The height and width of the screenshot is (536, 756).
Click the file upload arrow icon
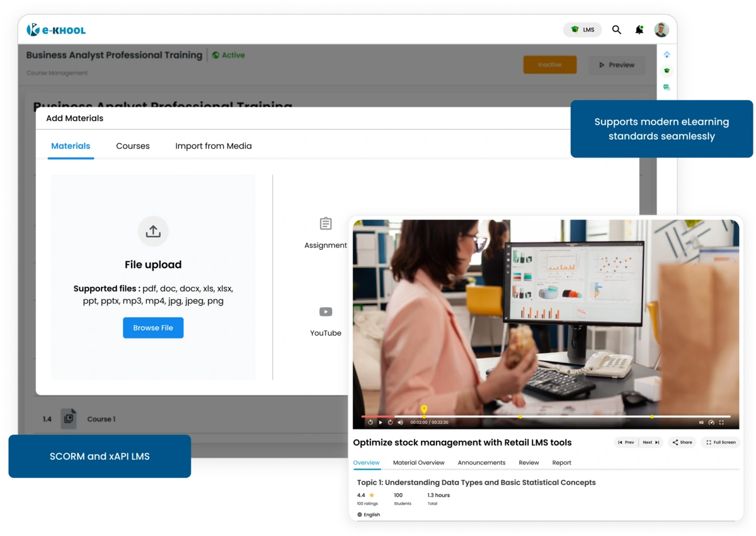(x=153, y=231)
